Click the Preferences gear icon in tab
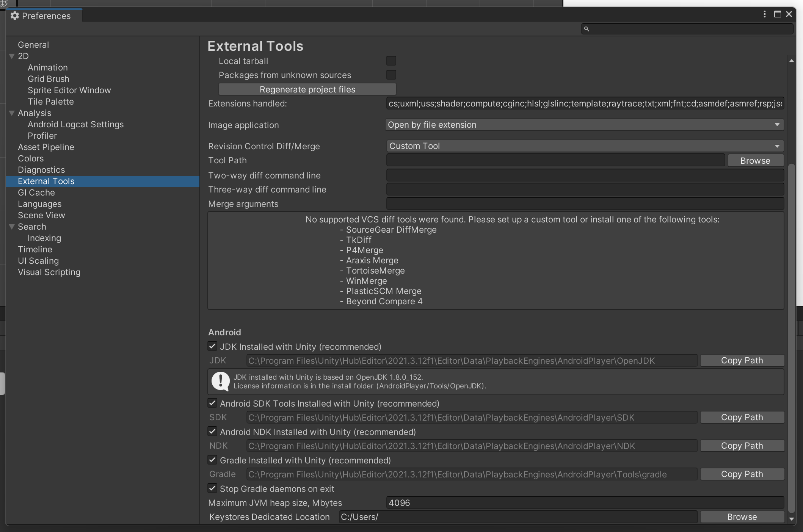This screenshot has height=532, width=803. (x=15, y=16)
